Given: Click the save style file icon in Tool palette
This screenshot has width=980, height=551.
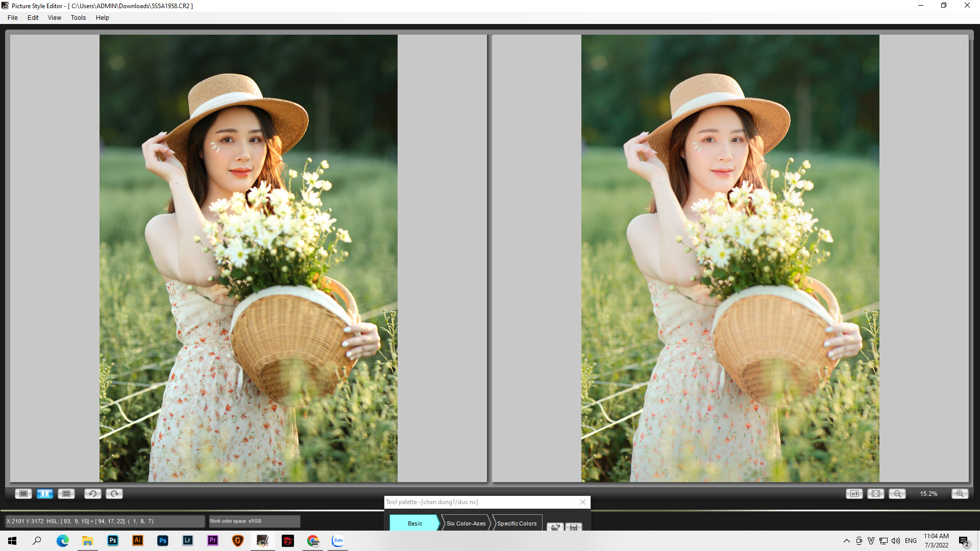Looking at the screenshot, I should (574, 527).
